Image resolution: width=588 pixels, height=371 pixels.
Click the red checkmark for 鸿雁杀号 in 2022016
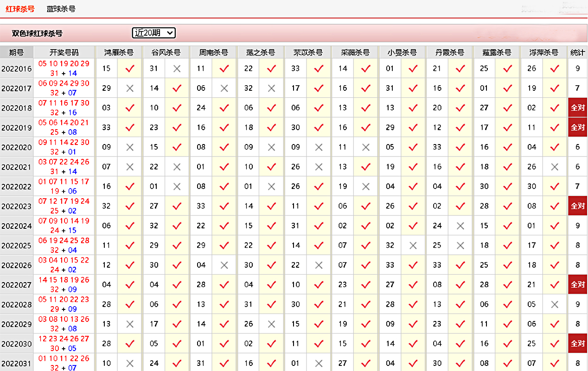(130, 69)
